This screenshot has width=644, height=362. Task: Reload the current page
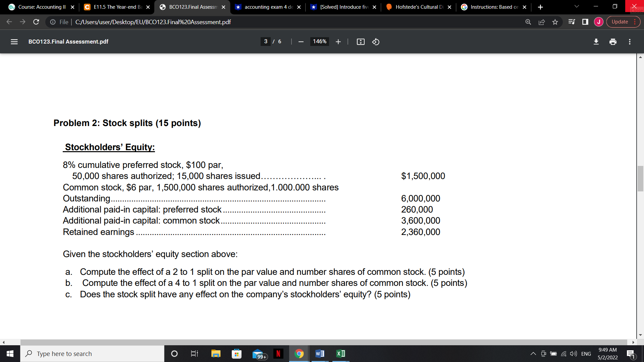tap(36, 22)
